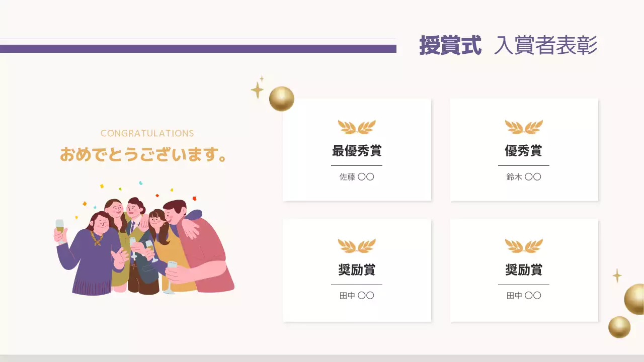Select laurel icon in bottom-right 奨励賞 card
Viewport: 644px width, 362px height.
pos(524,246)
